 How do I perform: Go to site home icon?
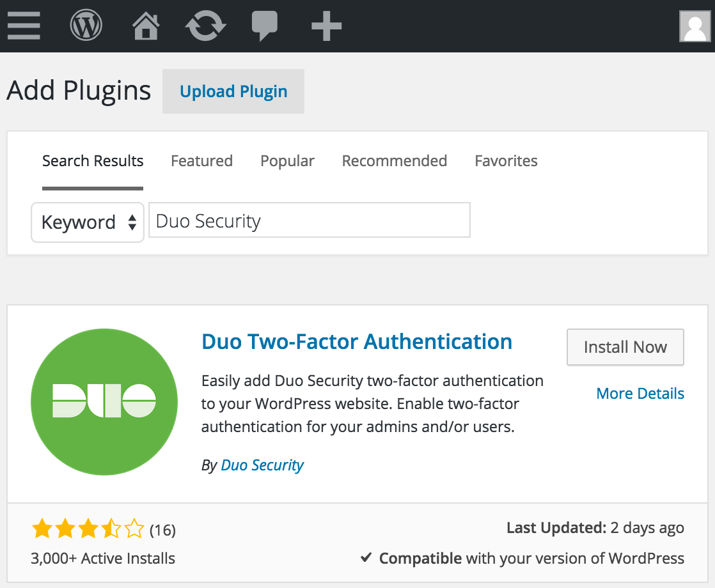click(146, 26)
